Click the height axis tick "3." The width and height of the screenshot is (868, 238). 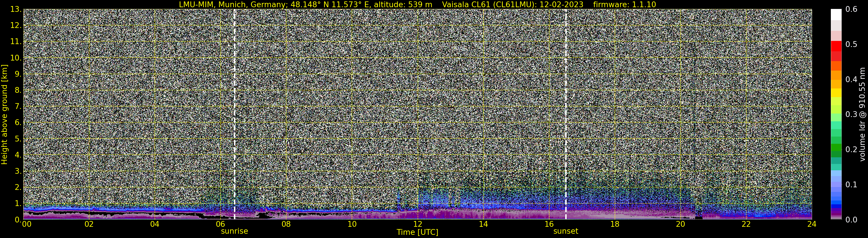[18, 171]
